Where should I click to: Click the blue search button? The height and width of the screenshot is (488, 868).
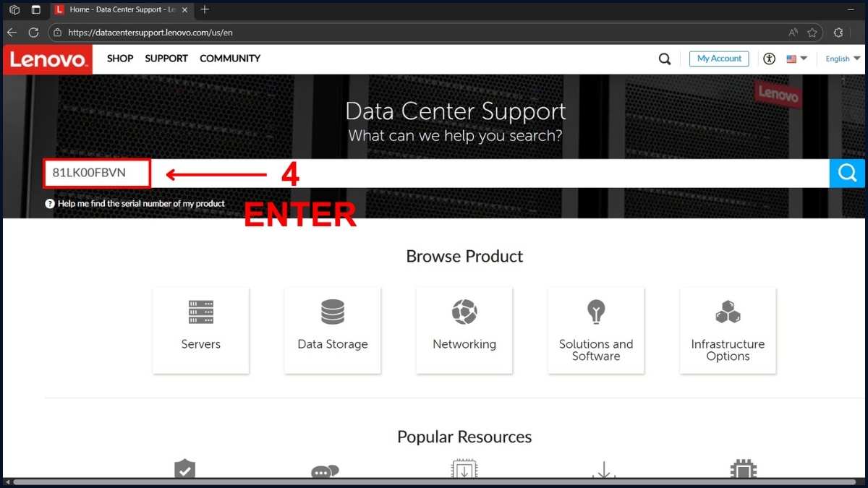847,174
